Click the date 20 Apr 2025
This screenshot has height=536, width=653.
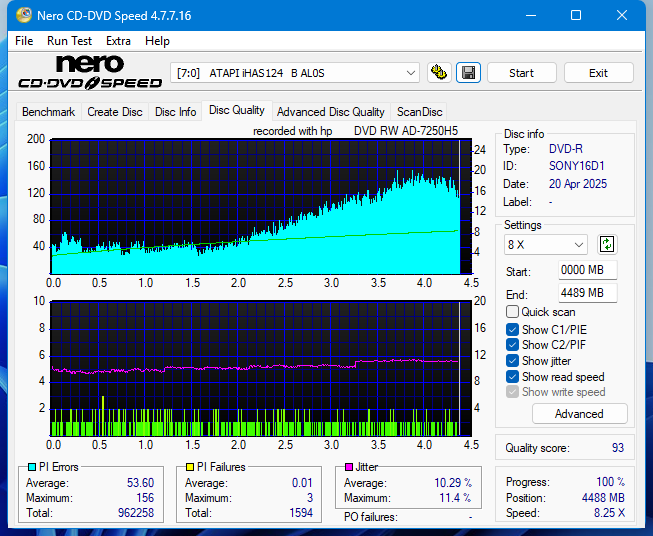coord(578,184)
